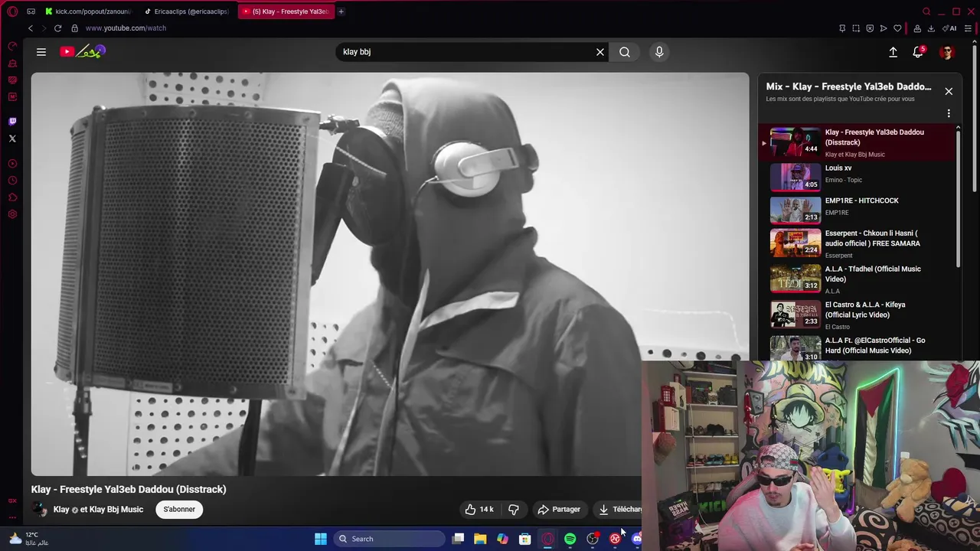980x551 pixels.
Task: Open a new browser tab with plus
Action: click(x=341, y=11)
